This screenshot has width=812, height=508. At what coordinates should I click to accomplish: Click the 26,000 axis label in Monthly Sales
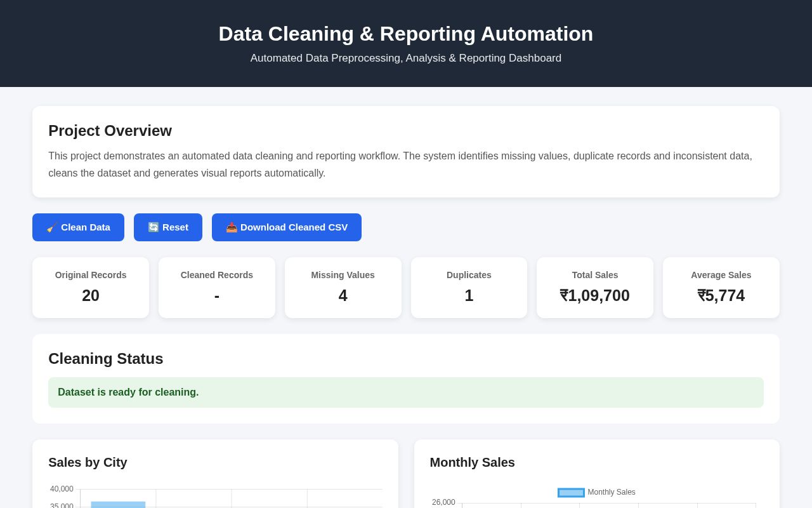pyautogui.click(x=443, y=502)
